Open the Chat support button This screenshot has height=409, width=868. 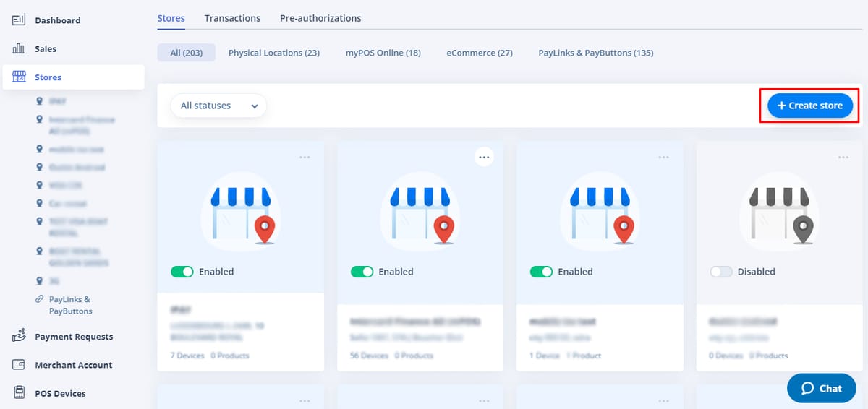pos(822,388)
